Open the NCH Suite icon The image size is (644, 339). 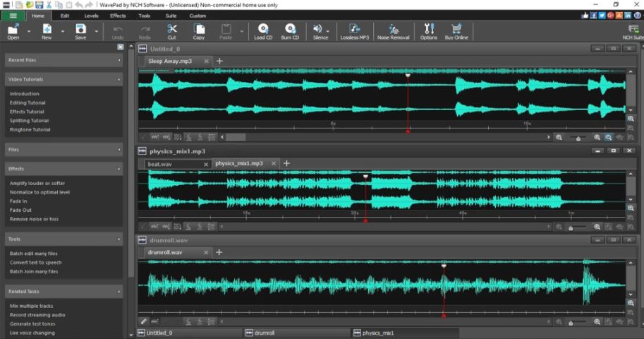click(x=633, y=31)
